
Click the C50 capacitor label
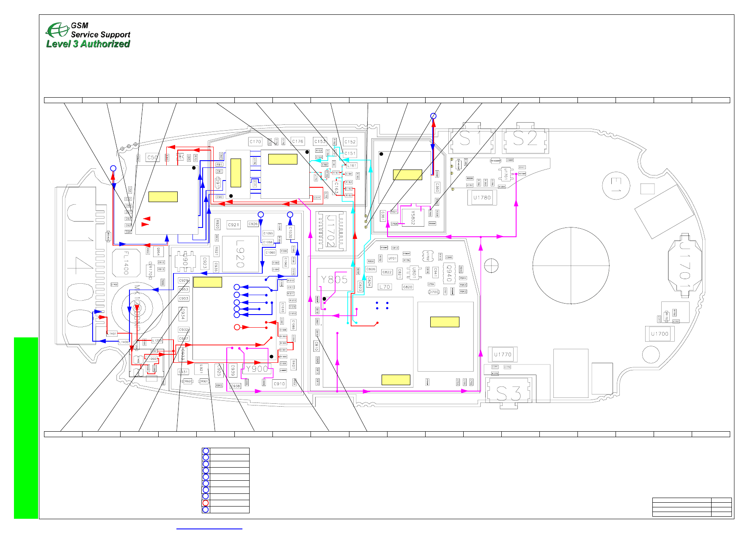coord(152,157)
